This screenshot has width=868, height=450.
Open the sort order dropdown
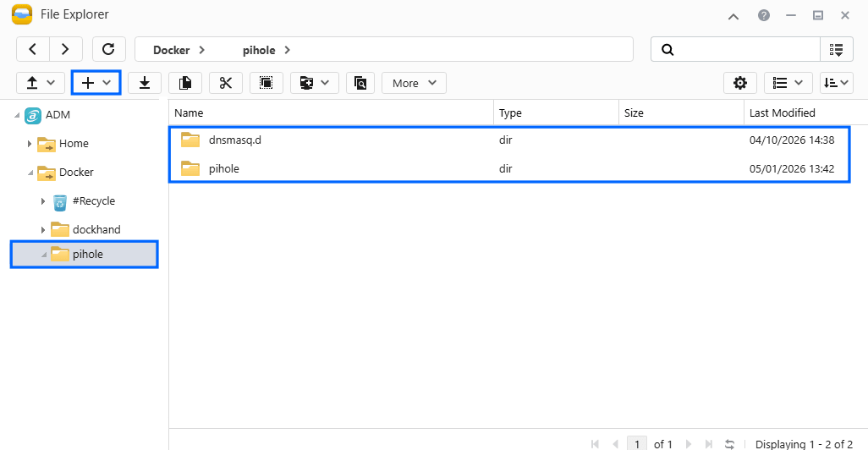pos(837,83)
